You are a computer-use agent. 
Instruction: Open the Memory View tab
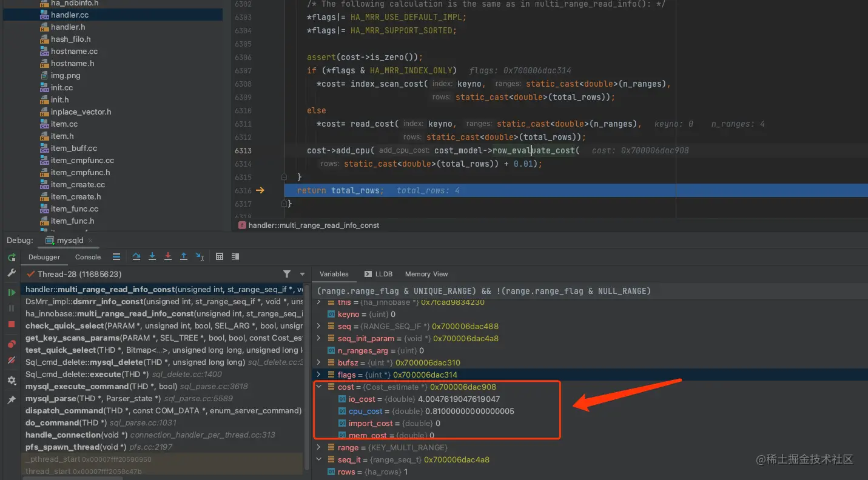426,274
